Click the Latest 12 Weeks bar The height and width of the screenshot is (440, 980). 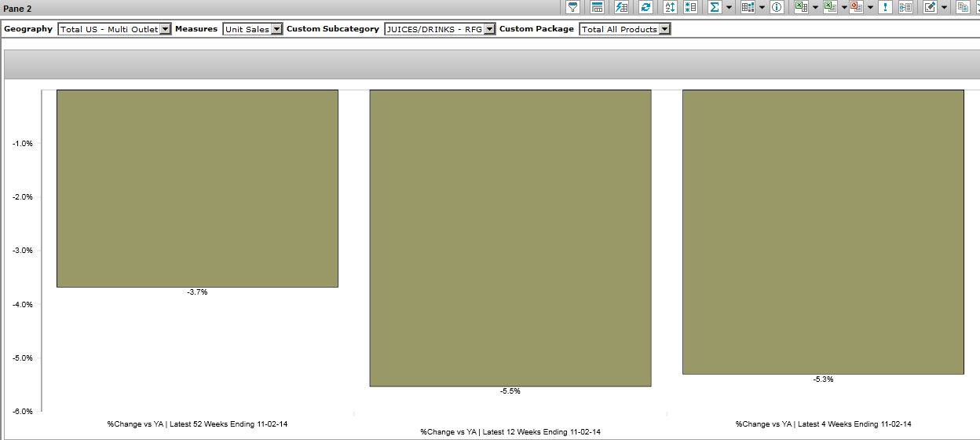click(510, 237)
